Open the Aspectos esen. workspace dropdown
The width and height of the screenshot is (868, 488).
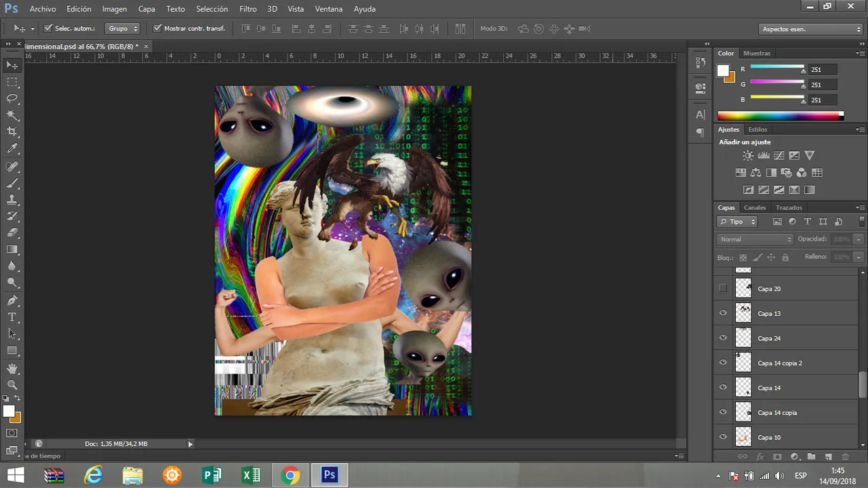click(x=810, y=29)
